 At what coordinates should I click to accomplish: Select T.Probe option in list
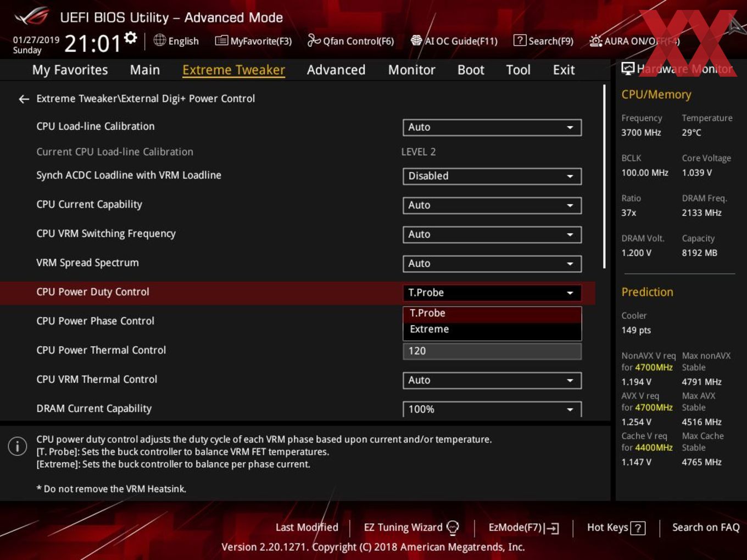(x=492, y=313)
